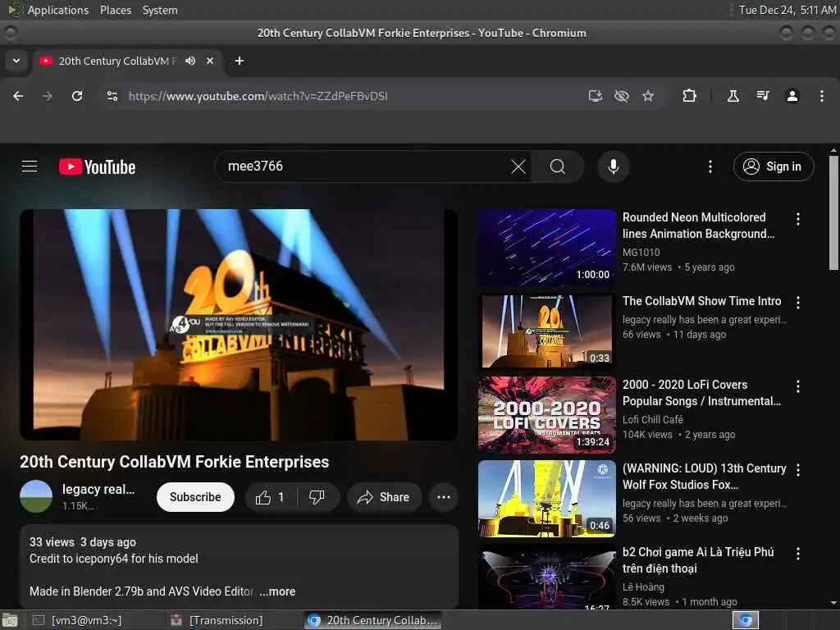Go forward in browser history
The height and width of the screenshot is (630, 840).
[x=48, y=96]
